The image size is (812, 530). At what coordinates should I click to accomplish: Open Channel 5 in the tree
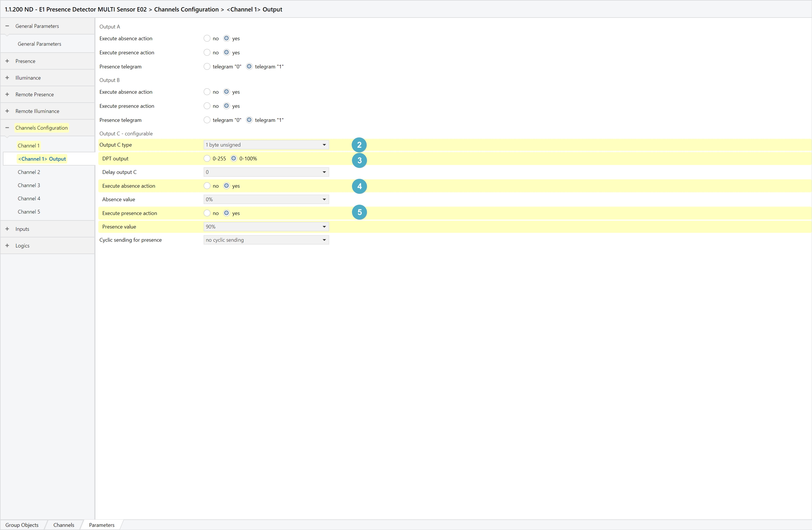coord(29,212)
